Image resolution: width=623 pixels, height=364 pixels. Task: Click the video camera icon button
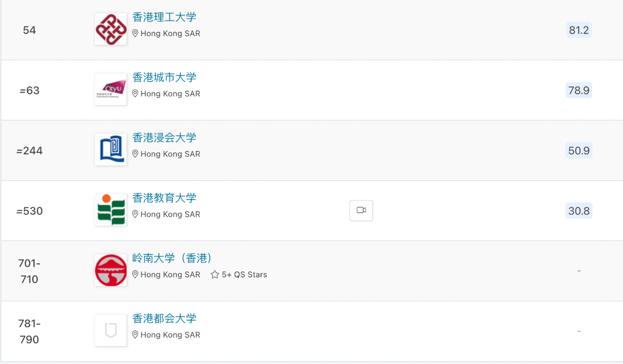[x=361, y=211]
